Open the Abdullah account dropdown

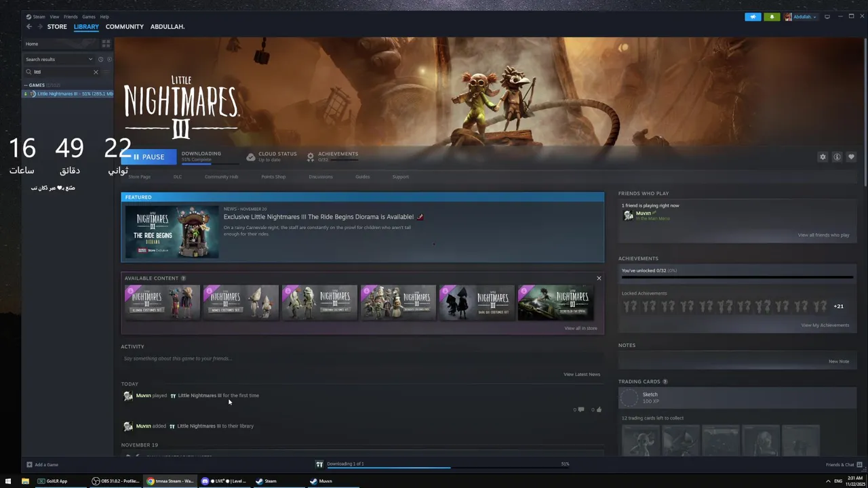tap(801, 16)
